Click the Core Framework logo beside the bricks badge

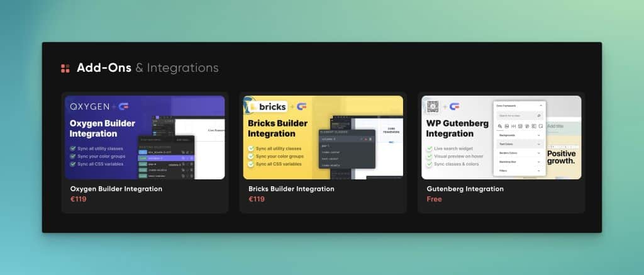pos(301,106)
